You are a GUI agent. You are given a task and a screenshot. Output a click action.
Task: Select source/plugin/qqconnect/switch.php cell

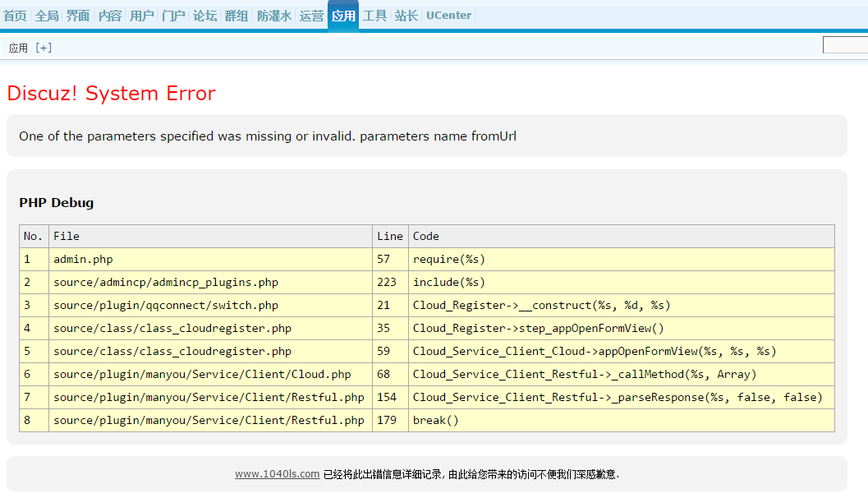210,305
